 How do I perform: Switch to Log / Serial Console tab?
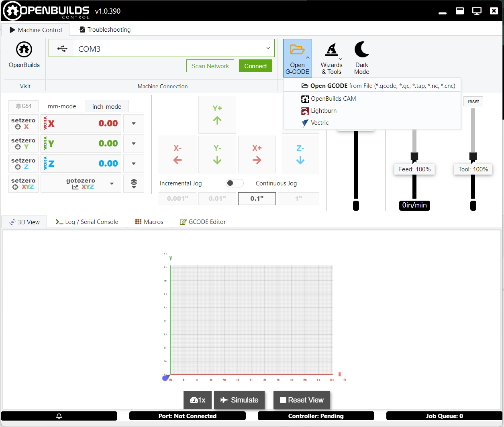pos(87,222)
